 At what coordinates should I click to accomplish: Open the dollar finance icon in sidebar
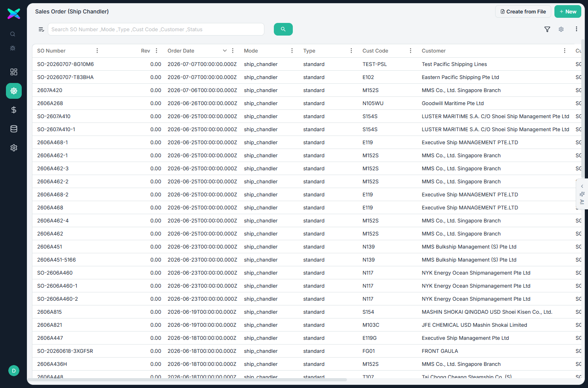tap(14, 110)
